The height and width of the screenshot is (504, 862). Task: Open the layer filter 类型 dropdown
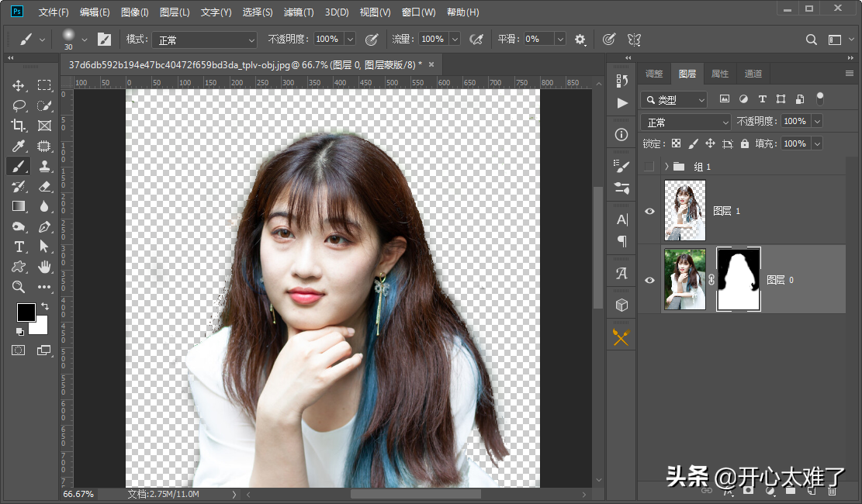(673, 100)
